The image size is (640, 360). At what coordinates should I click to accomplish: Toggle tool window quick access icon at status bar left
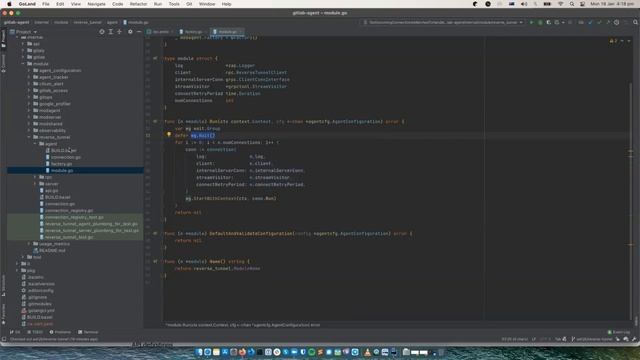(x=4, y=339)
